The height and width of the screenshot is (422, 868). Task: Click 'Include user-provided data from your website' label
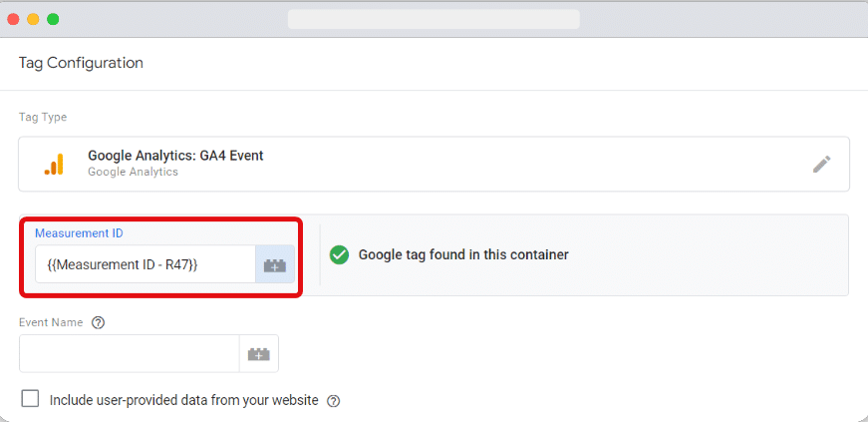tap(183, 400)
